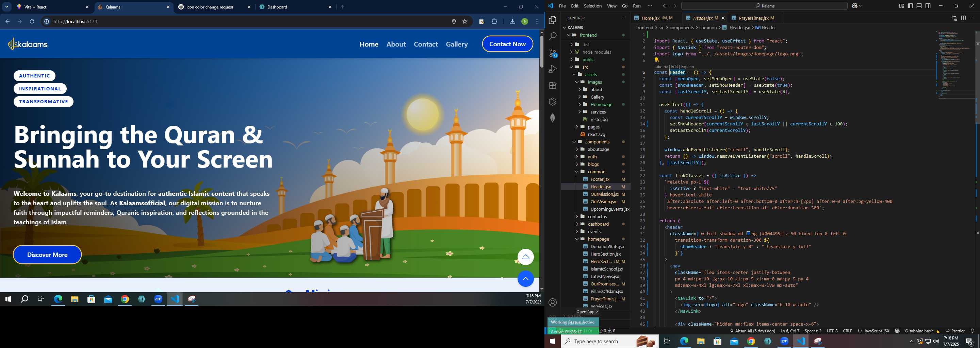Collapse the KALAMS root folder
This screenshot has height=348, width=980.
pyautogui.click(x=596, y=27)
